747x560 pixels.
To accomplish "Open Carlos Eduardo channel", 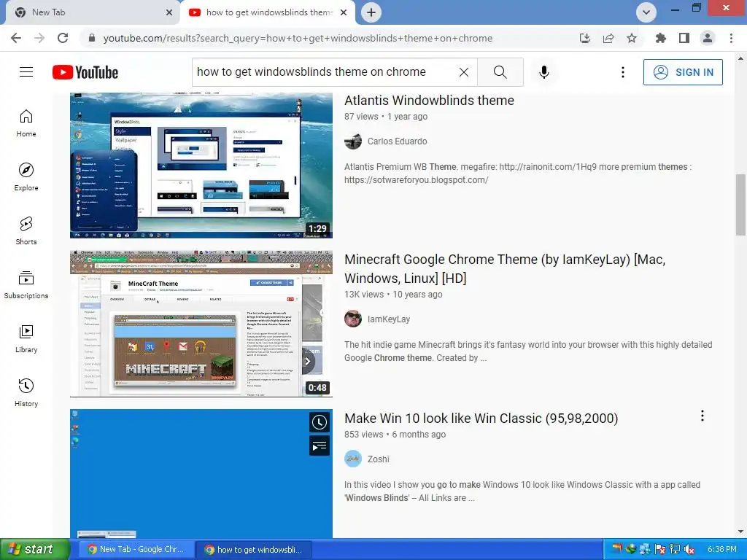I will click(397, 141).
